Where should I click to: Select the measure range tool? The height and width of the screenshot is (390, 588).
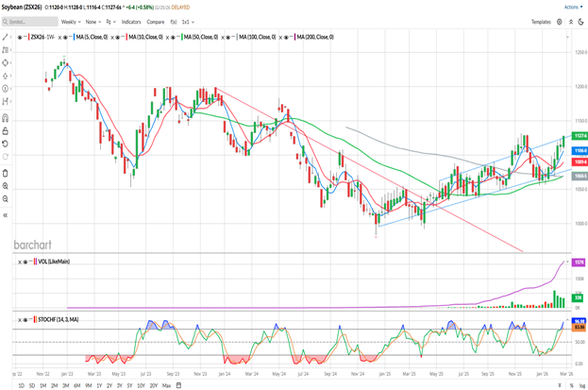5,101
